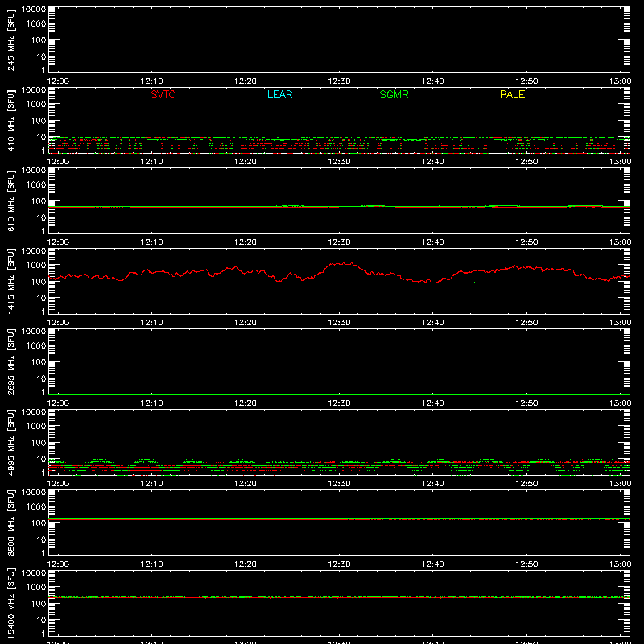
Task: Click the flat trace line in 8800 MHz panel
Action: click(339, 519)
